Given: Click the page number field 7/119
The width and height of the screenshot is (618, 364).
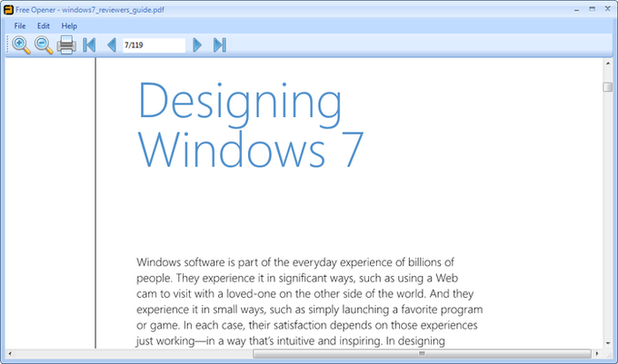Looking at the screenshot, I should [154, 45].
